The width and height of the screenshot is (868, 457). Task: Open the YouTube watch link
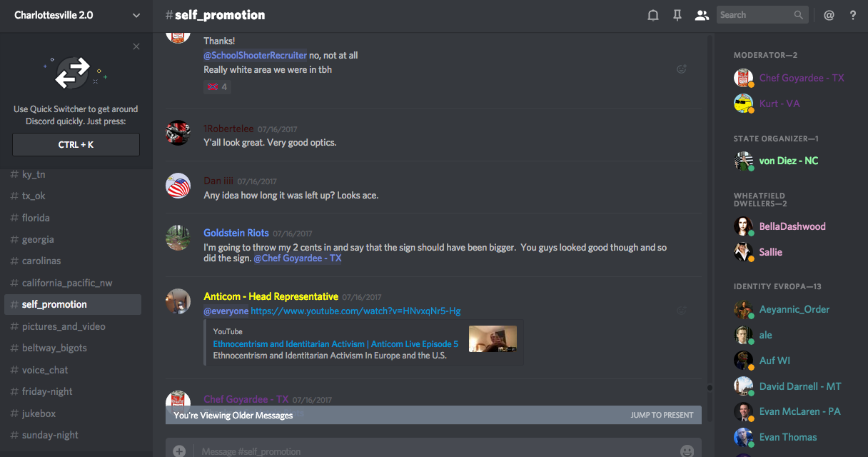tap(355, 311)
